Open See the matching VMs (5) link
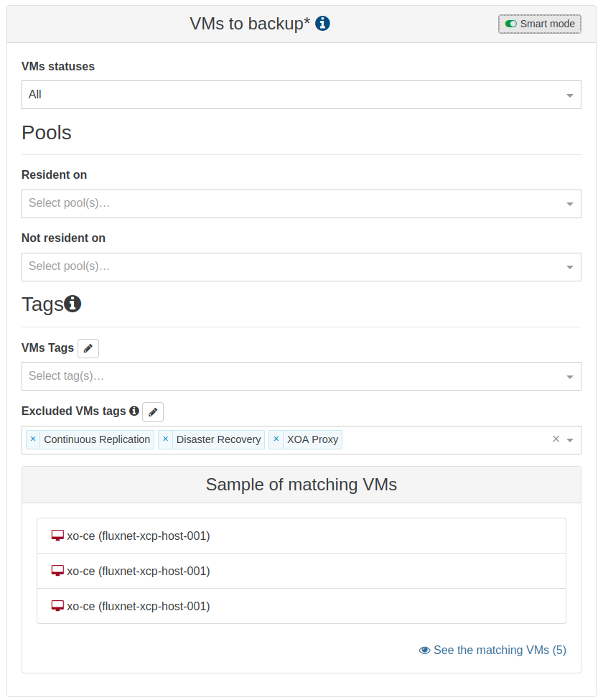 click(x=492, y=650)
